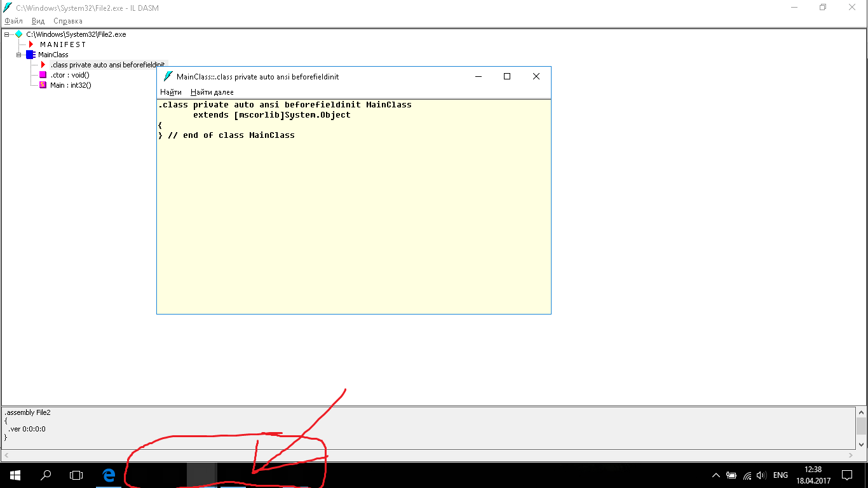Image resolution: width=868 pixels, height=488 pixels.
Task: Collapse the MainClass tree node
Action: [x=19, y=55]
